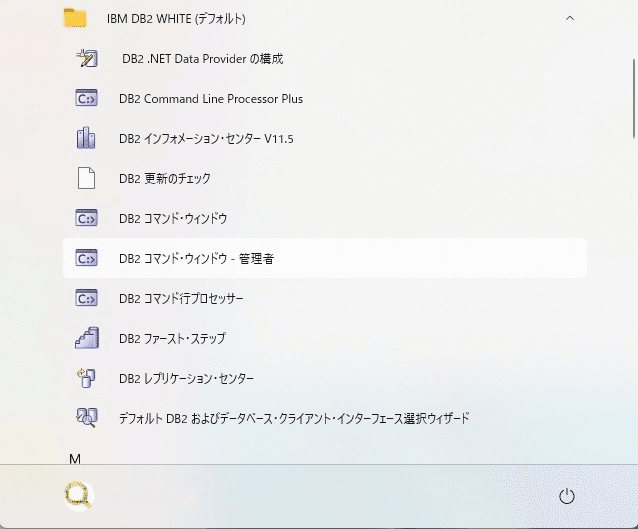Select 'DB2 コマンド・ウィンドウ' entry text
This screenshot has width=638, height=529.
tap(173, 219)
